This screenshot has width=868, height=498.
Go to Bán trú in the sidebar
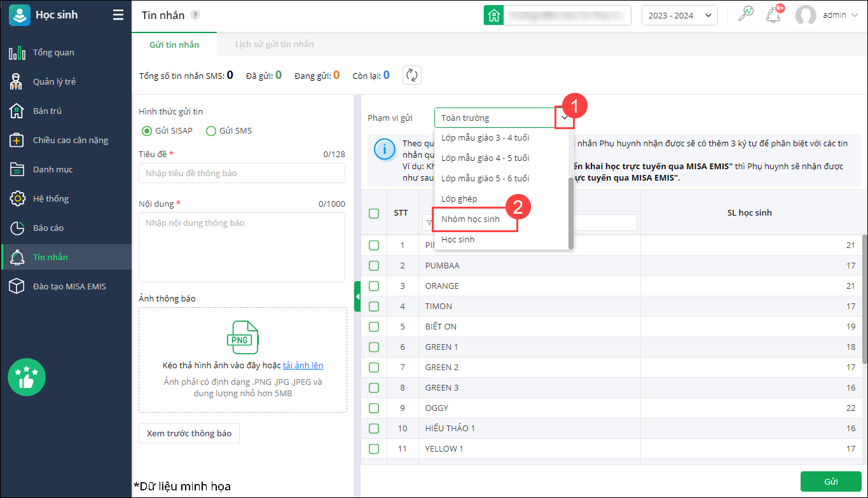[66, 111]
